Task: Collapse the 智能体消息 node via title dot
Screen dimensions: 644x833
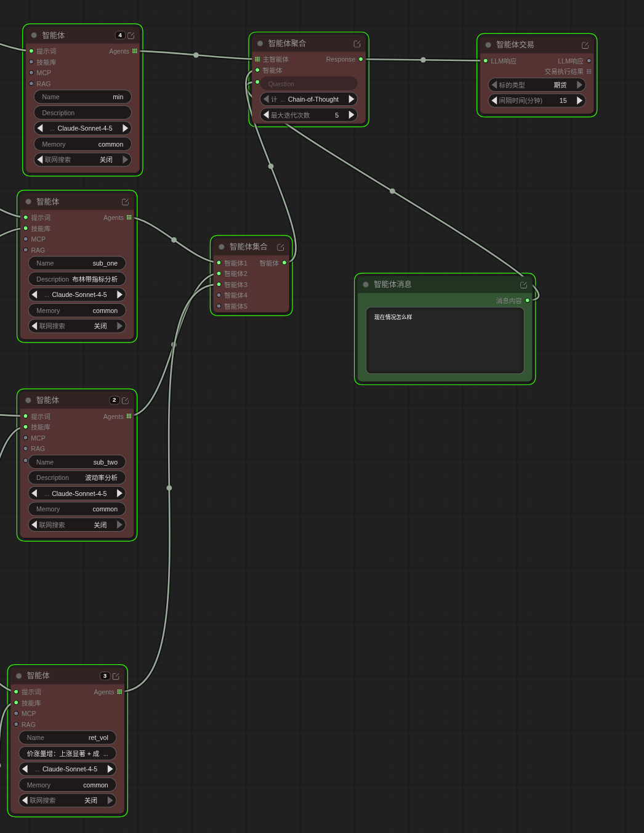Action: point(366,285)
